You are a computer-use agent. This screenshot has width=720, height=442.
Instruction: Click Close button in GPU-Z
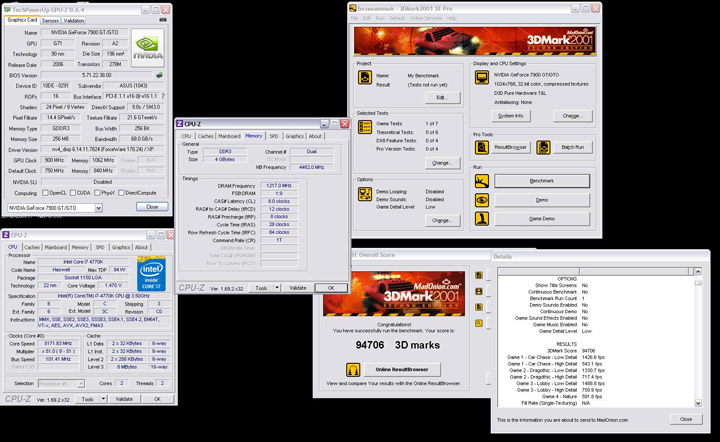[x=152, y=207]
